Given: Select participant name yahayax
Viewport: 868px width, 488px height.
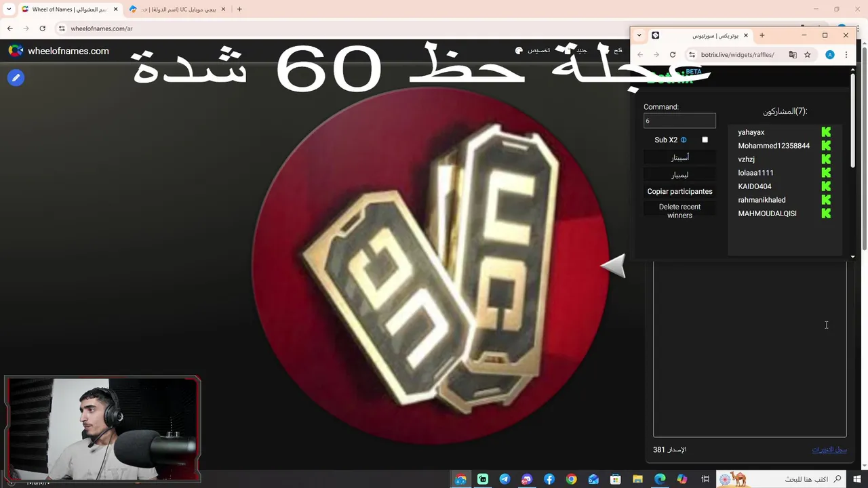Looking at the screenshot, I should 751,132.
